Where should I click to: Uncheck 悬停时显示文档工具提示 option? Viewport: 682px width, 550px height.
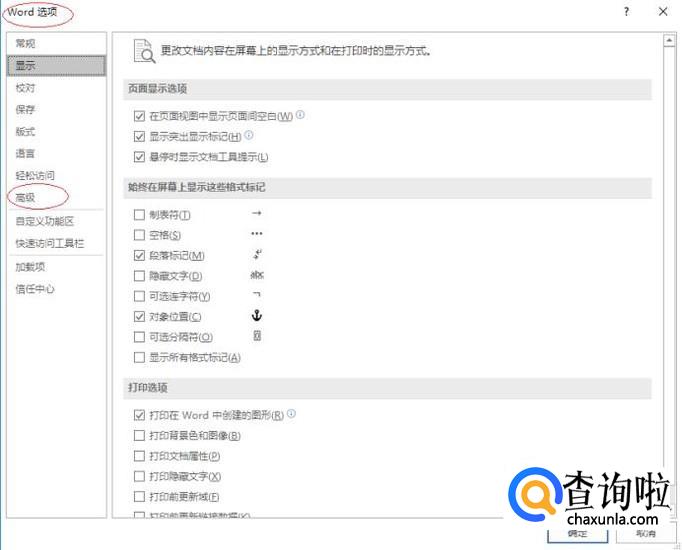pos(139,157)
